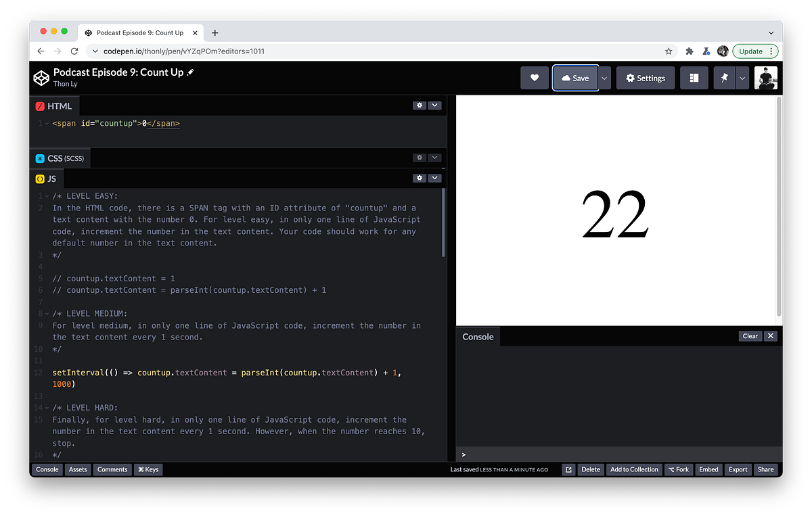Open HTML editor settings gear
The height and width of the screenshot is (516, 812).
coord(419,105)
